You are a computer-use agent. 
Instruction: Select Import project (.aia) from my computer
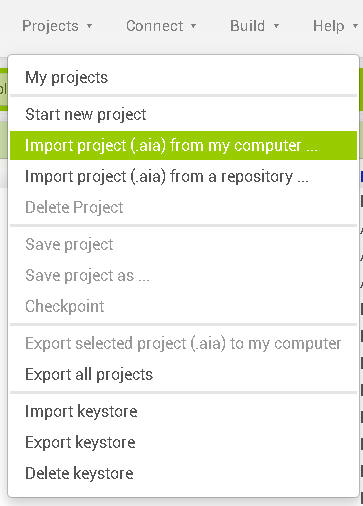pyautogui.click(x=183, y=146)
